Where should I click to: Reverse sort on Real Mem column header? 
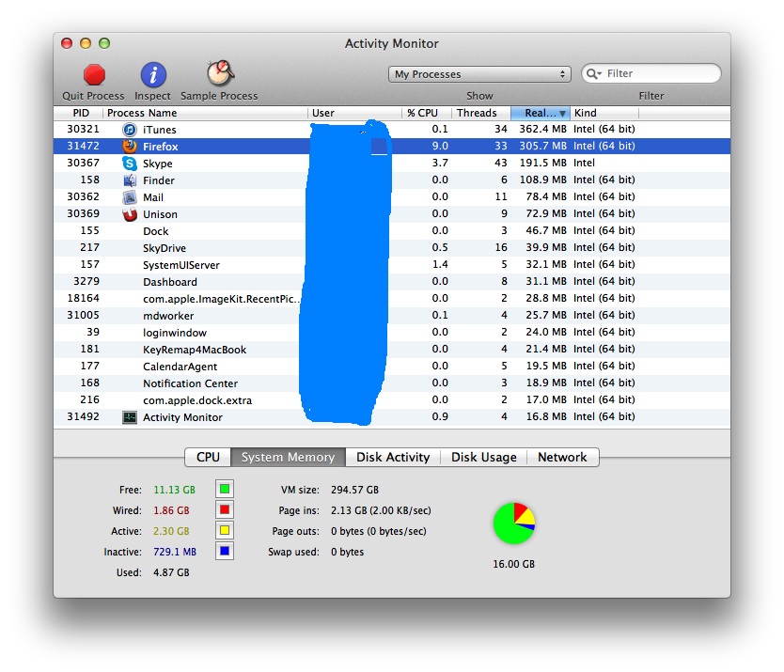541,113
